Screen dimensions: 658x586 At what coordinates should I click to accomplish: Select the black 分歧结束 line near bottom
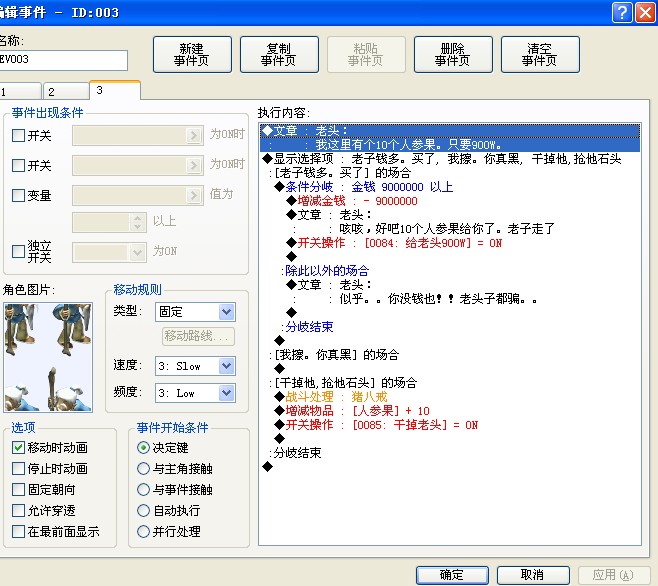pos(295,453)
